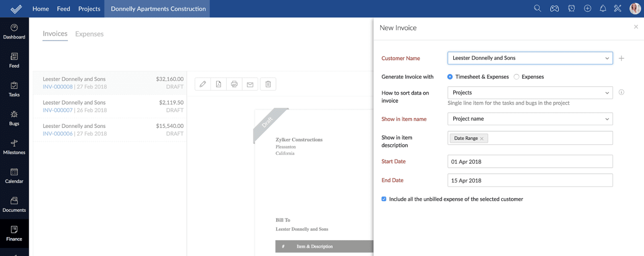The height and width of the screenshot is (256, 644).
Task: Click the plus circle add icon
Action: (x=588, y=8)
